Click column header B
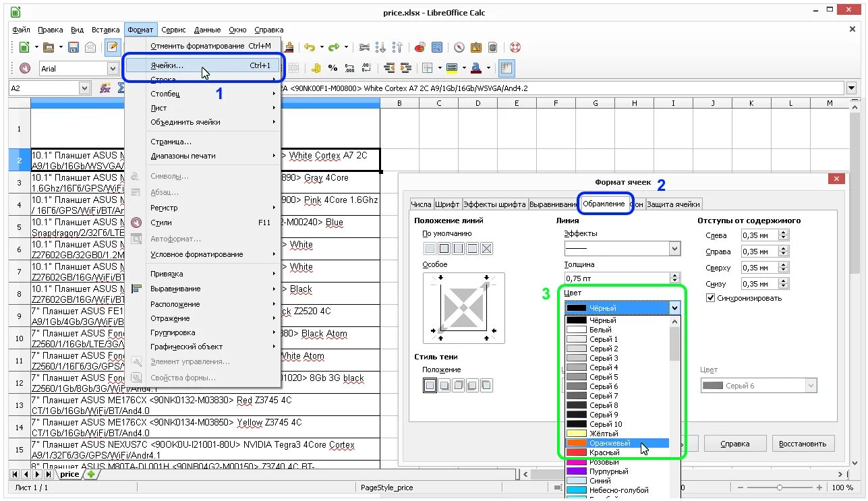This screenshot has width=868, height=501. click(x=399, y=102)
